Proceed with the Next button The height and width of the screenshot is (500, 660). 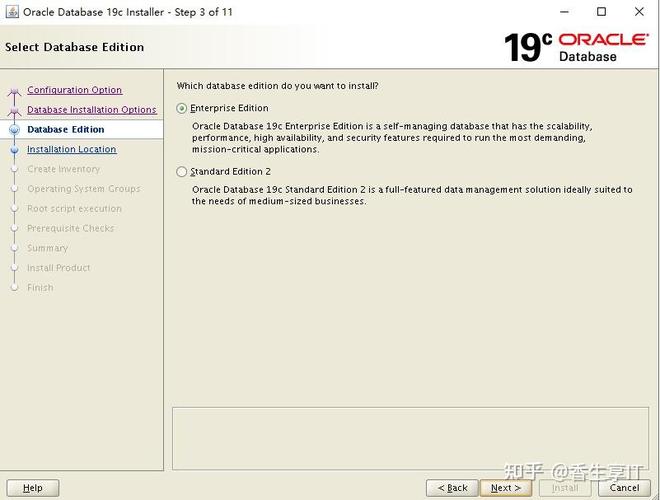(x=505, y=488)
